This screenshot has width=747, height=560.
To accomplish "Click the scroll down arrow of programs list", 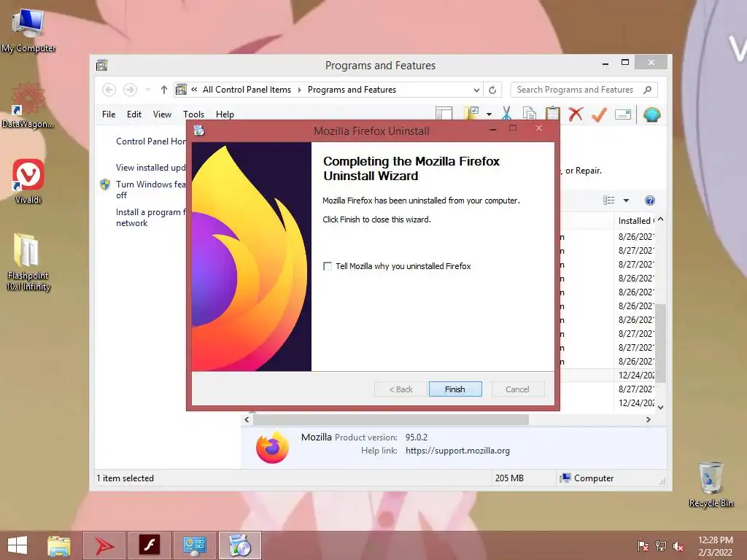I will [x=660, y=407].
